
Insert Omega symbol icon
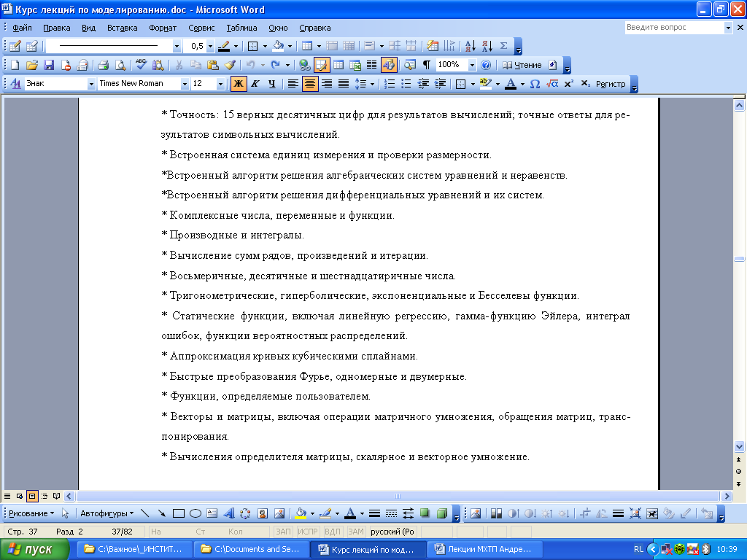click(535, 84)
